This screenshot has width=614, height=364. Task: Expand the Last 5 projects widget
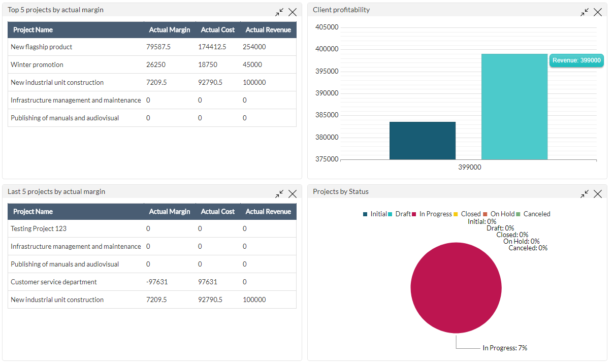(x=279, y=193)
